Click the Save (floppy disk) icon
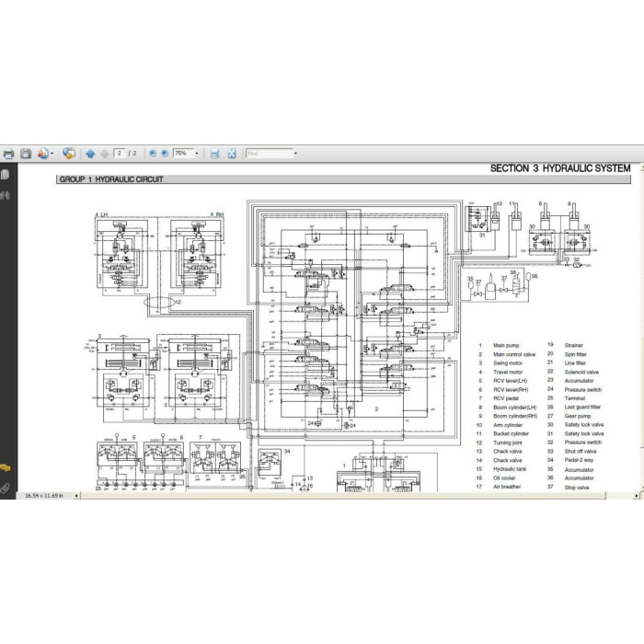 pyautogui.click(x=26, y=154)
